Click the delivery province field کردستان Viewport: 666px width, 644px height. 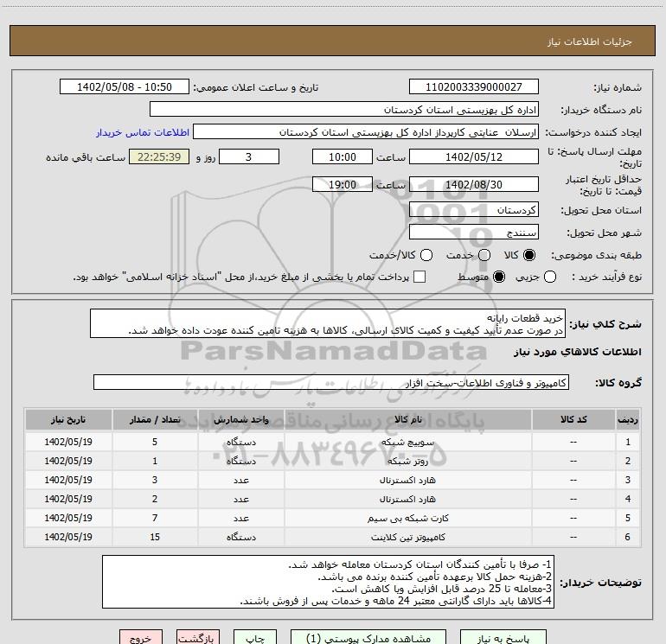point(474,210)
